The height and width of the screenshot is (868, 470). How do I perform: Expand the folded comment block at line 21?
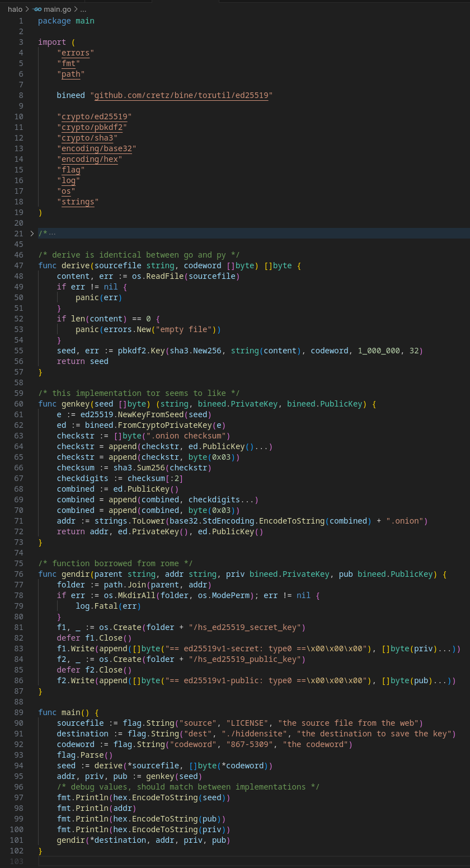click(32, 233)
